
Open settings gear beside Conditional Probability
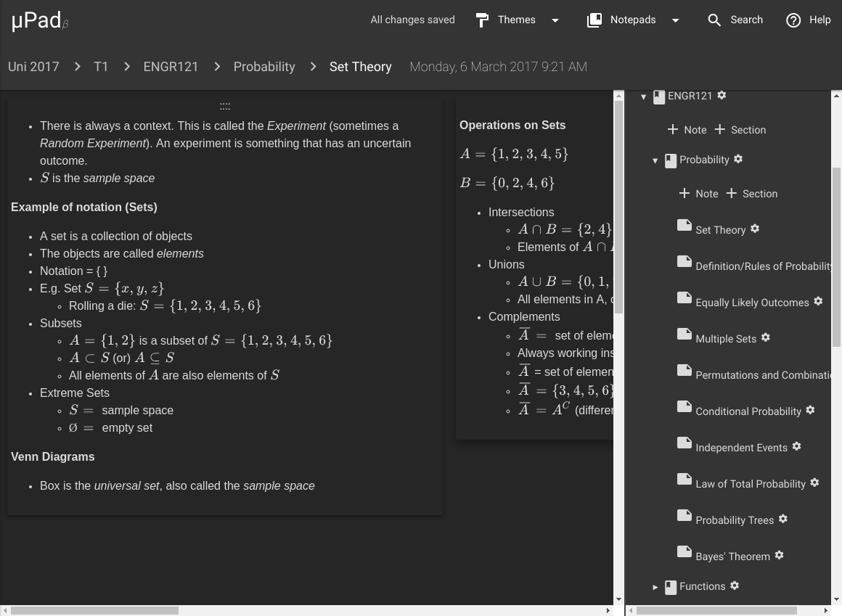(810, 410)
